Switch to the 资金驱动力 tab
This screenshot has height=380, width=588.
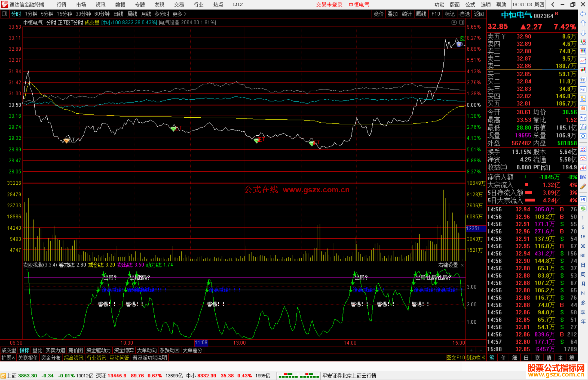pos(98,350)
